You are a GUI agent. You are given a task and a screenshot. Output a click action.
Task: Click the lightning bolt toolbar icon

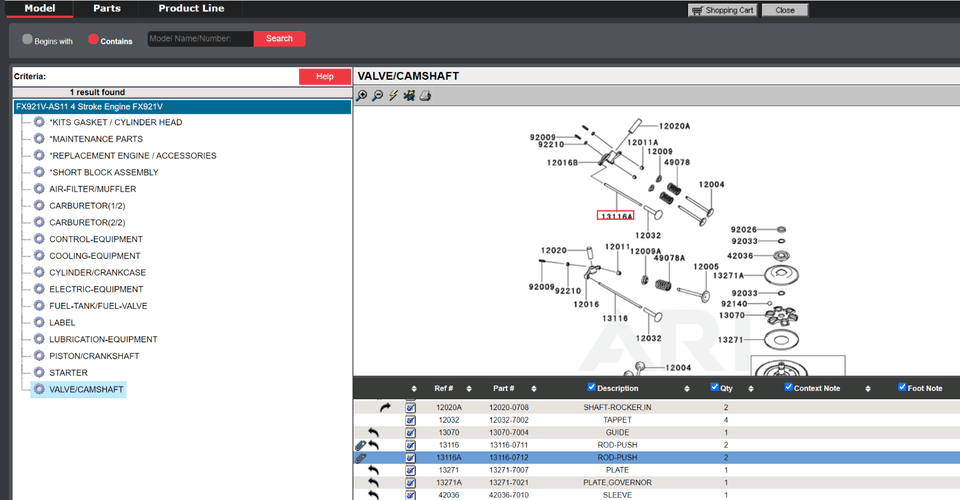point(394,95)
